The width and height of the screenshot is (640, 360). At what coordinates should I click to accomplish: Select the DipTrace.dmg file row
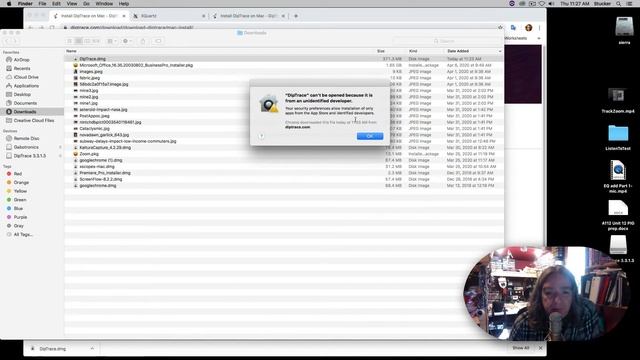click(x=284, y=59)
